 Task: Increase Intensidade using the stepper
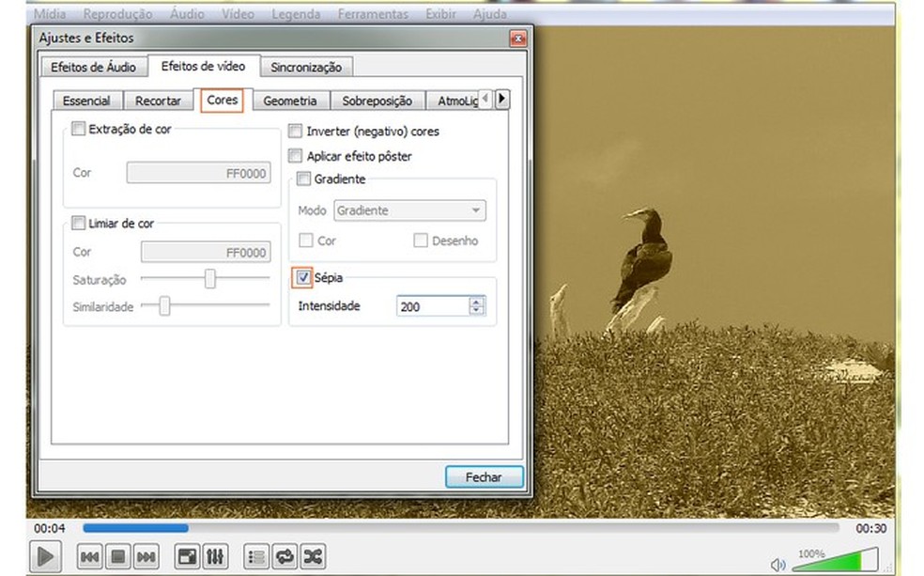(476, 302)
